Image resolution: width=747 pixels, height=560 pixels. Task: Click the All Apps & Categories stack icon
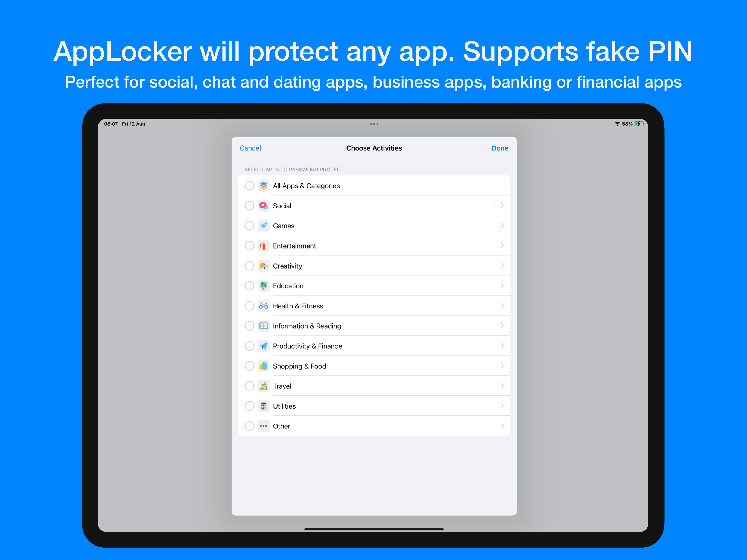pos(263,185)
